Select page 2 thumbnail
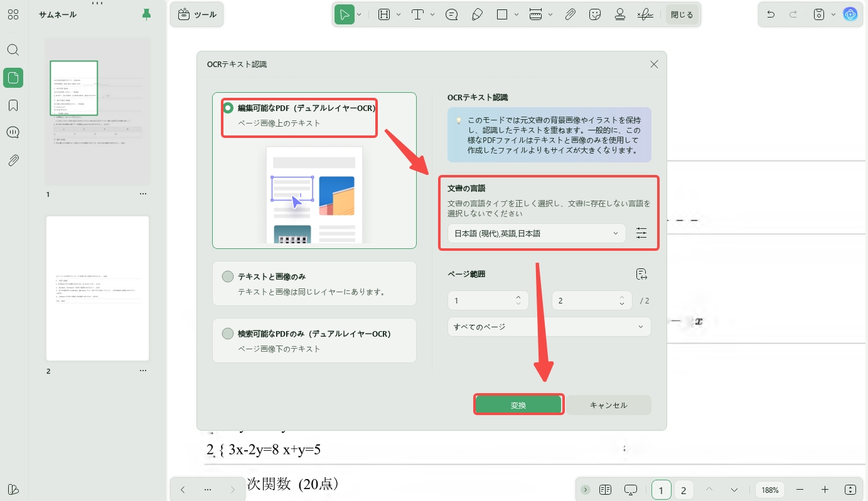 coord(97,288)
